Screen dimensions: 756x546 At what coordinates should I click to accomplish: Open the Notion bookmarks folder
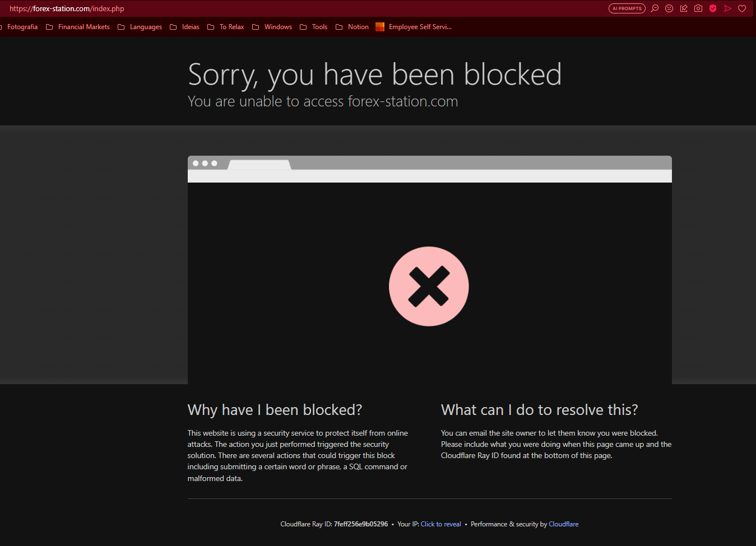(x=352, y=27)
